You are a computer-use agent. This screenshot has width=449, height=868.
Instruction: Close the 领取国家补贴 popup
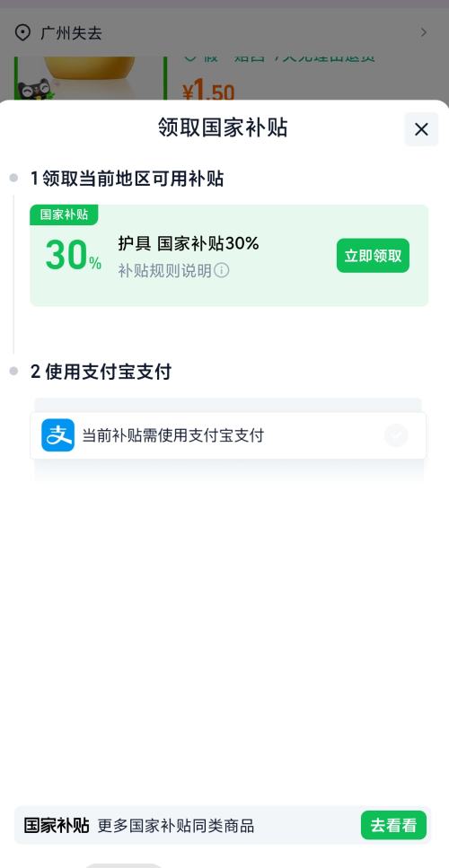click(x=421, y=129)
